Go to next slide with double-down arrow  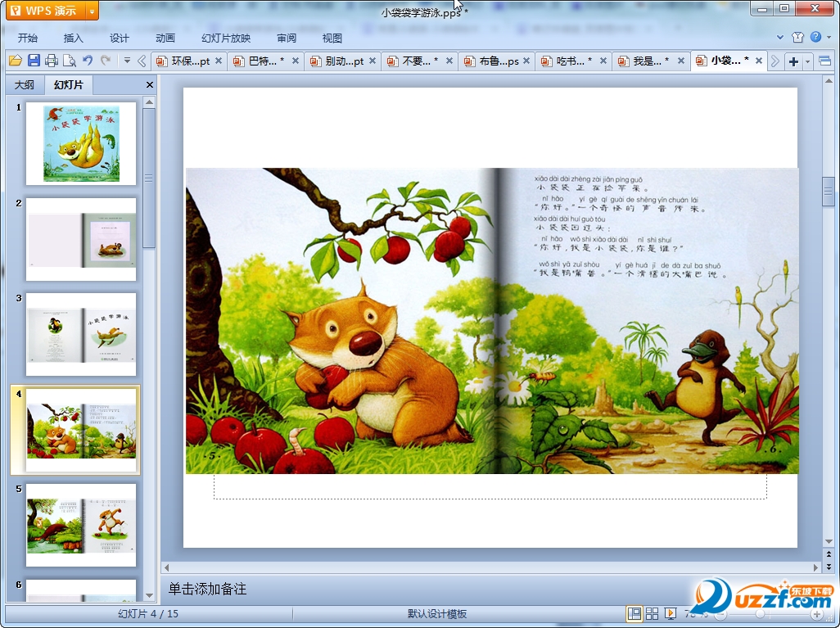point(829,566)
